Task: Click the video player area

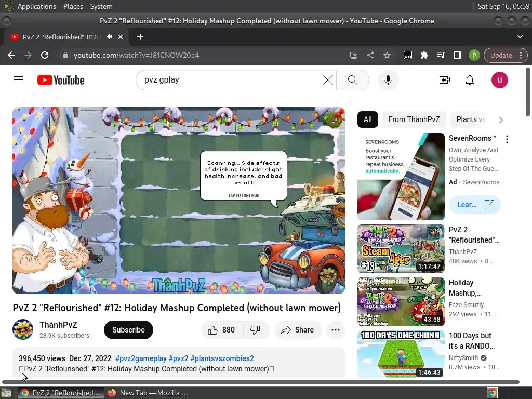Action: click(x=179, y=201)
